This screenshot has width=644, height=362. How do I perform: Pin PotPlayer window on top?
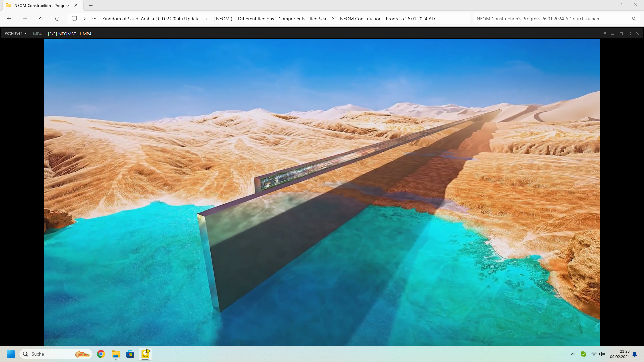click(x=605, y=34)
